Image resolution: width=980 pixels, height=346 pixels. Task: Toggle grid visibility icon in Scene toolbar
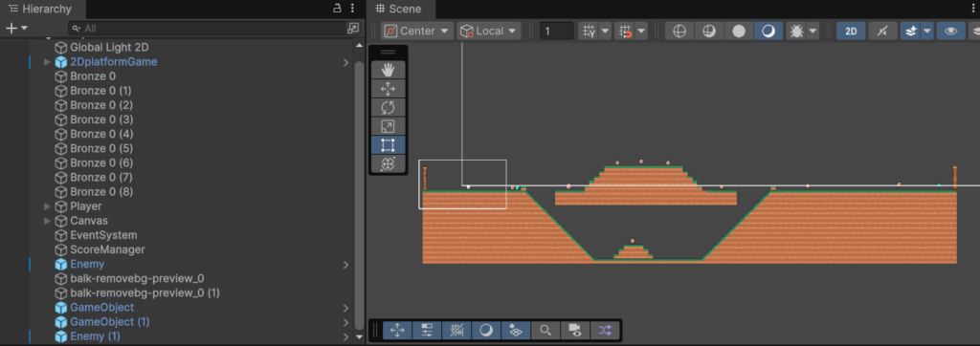coord(589,31)
